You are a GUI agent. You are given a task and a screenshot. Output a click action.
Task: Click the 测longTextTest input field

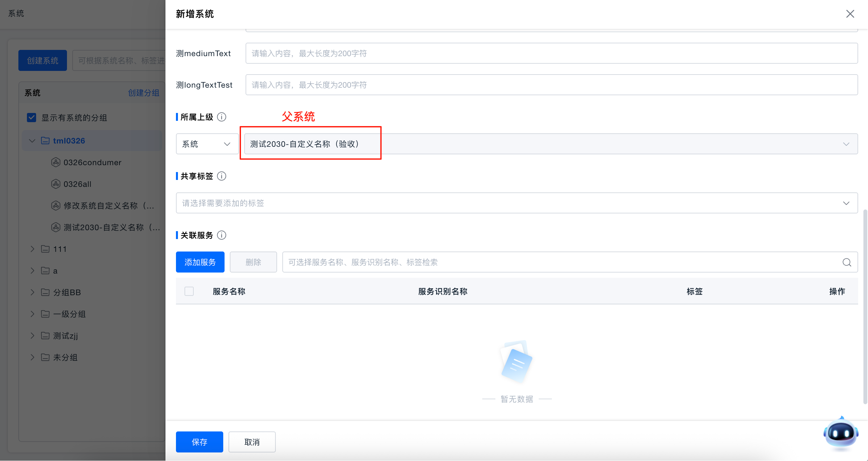tap(551, 85)
